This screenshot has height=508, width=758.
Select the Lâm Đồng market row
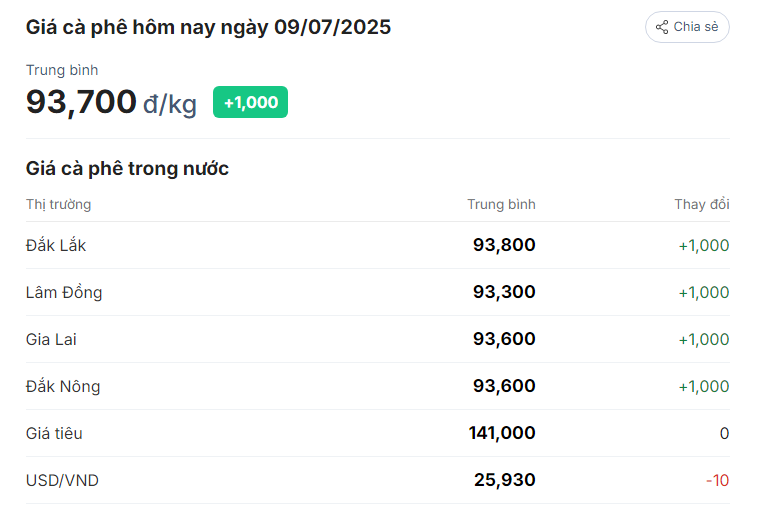pyautogui.click(x=378, y=292)
